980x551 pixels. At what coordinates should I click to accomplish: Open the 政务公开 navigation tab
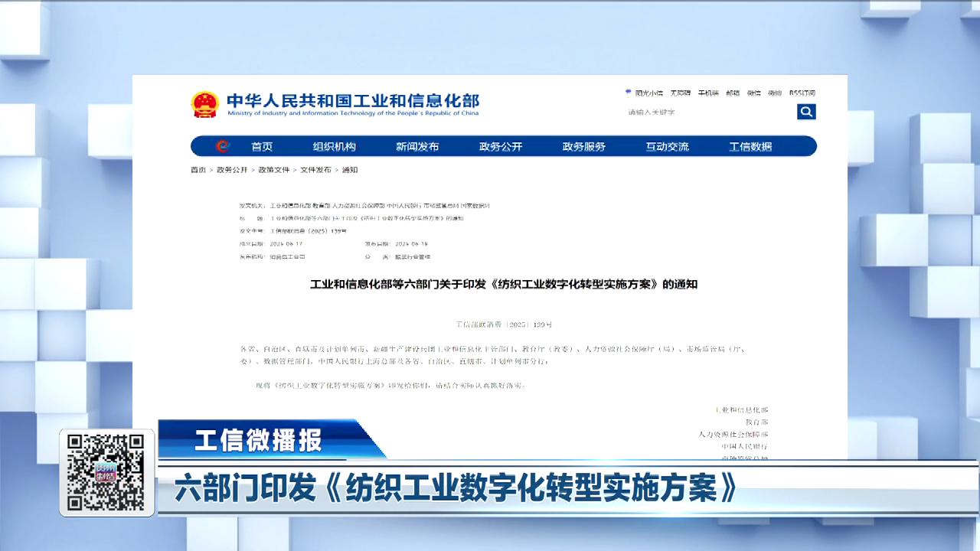(501, 146)
